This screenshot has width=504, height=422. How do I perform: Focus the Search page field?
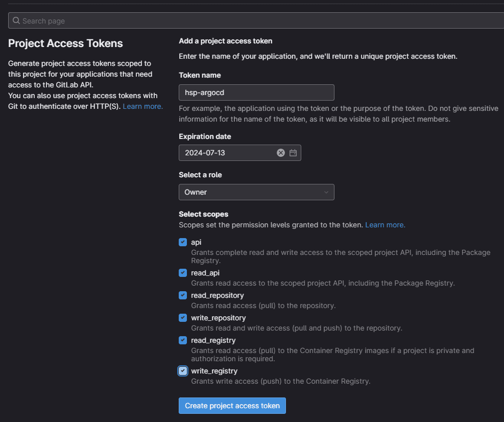point(255,21)
